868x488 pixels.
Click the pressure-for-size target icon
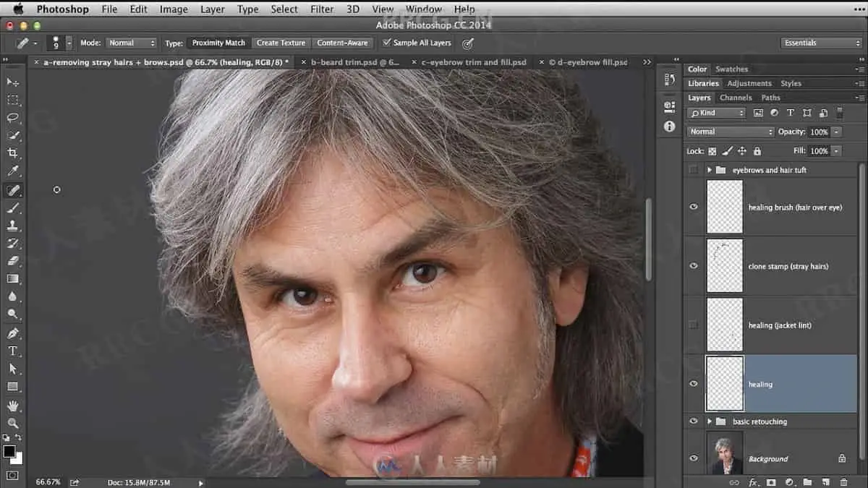coord(468,43)
